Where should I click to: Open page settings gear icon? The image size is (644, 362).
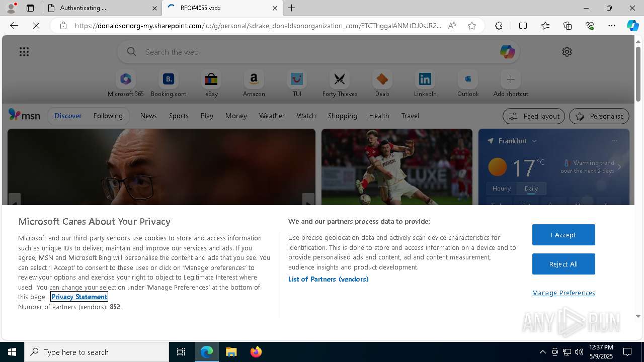point(567,52)
